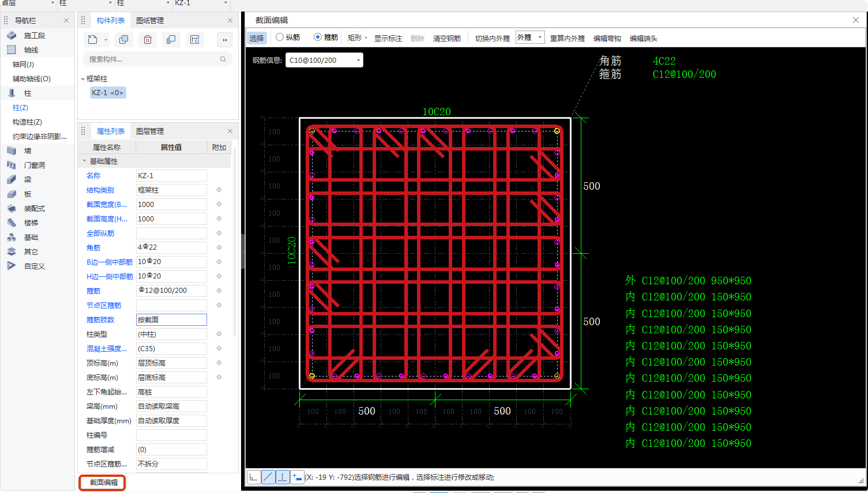Toggle the diagonal line snap icon
This screenshot has width=868, height=493.
(268, 477)
